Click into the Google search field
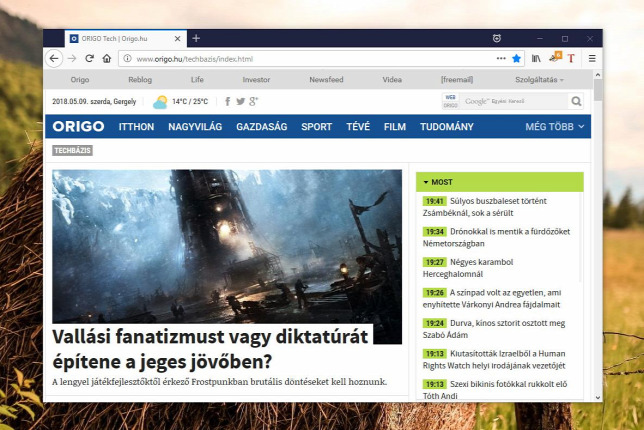 pyautogui.click(x=514, y=101)
